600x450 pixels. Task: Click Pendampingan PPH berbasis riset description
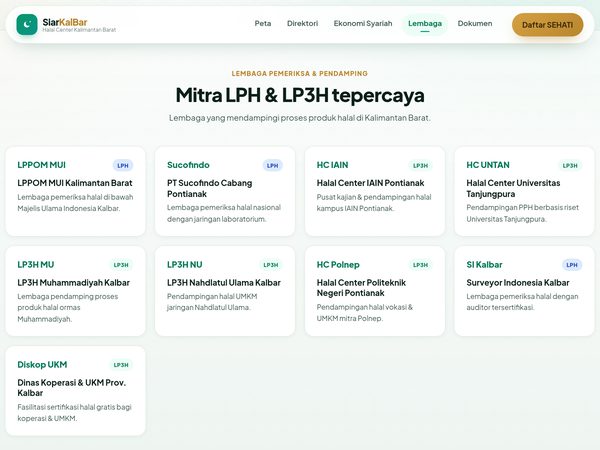point(522,213)
